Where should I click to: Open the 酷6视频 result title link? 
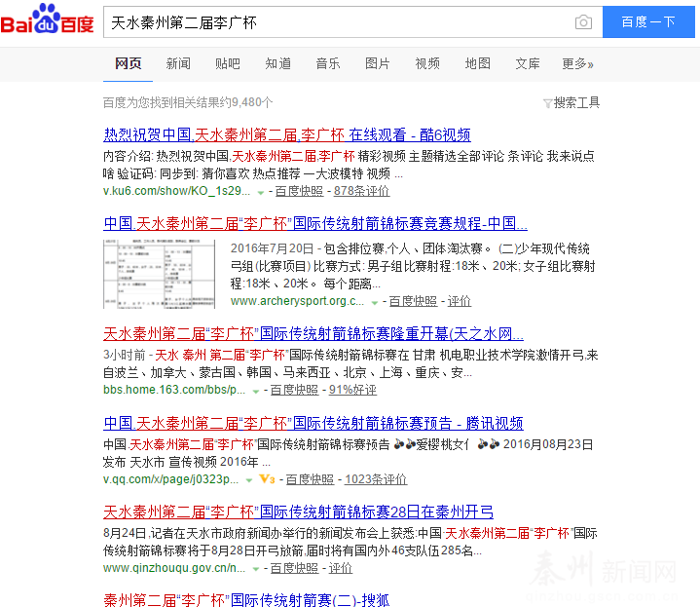click(x=287, y=134)
